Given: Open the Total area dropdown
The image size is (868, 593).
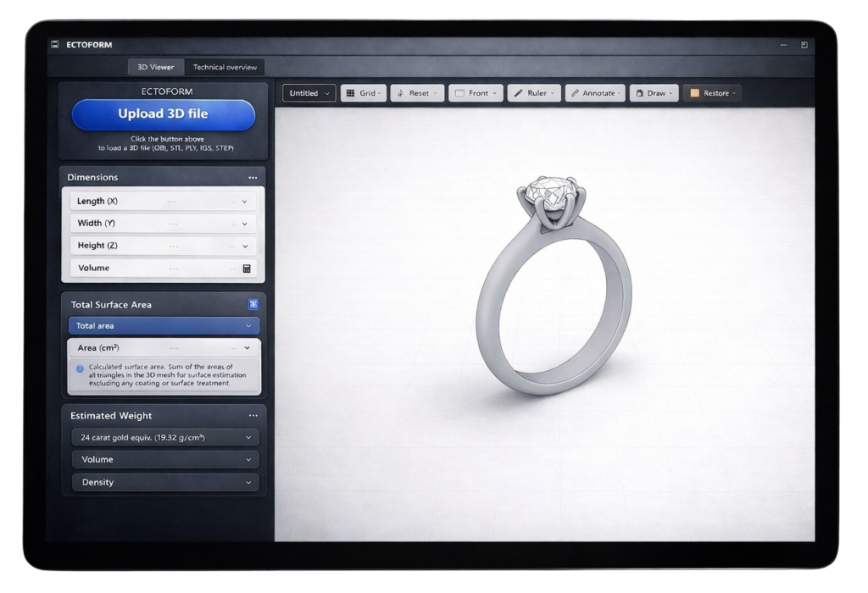Looking at the screenshot, I should 164,326.
